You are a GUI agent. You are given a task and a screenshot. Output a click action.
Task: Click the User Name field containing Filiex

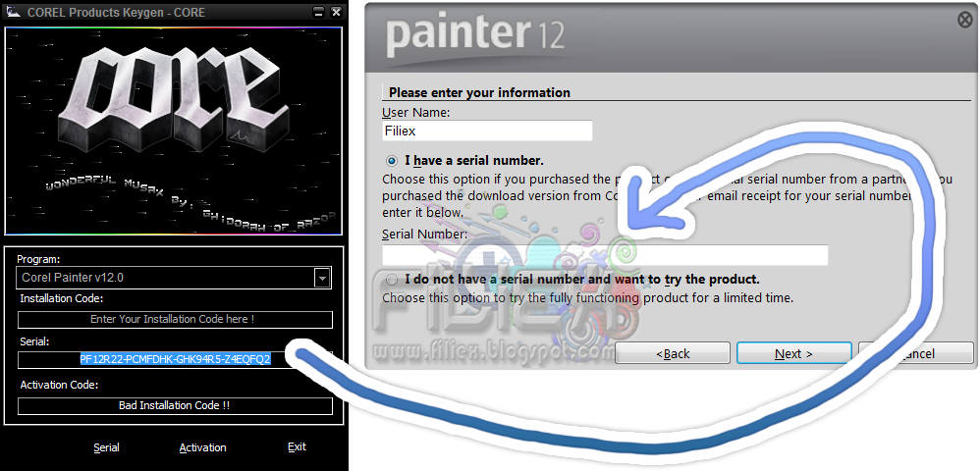[x=487, y=131]
